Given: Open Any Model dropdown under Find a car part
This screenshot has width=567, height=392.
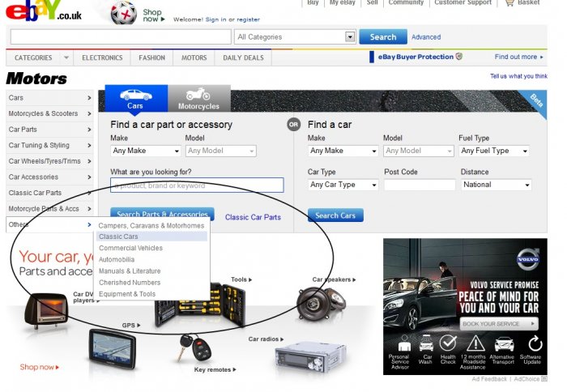Looking at the screenshot, I should (221, 151).
